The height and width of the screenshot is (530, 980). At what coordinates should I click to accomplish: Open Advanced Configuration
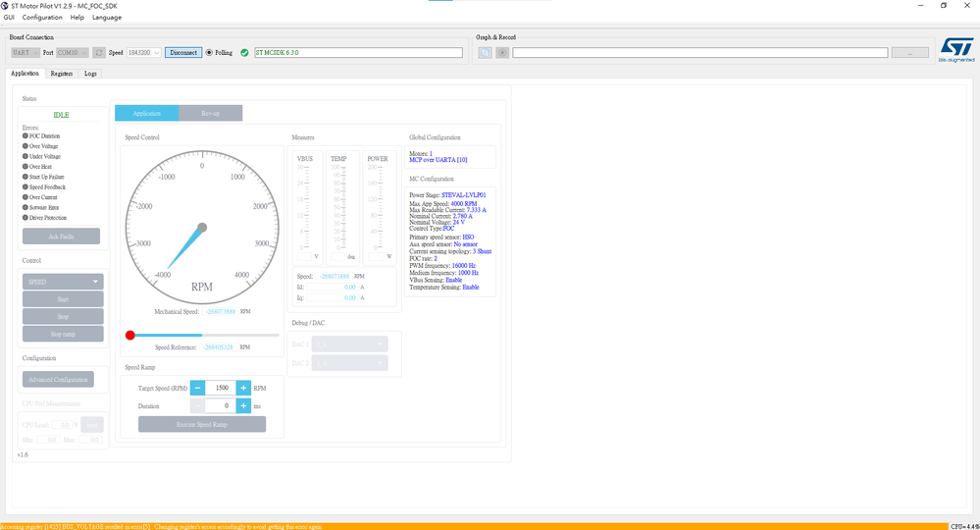point(58,380)
